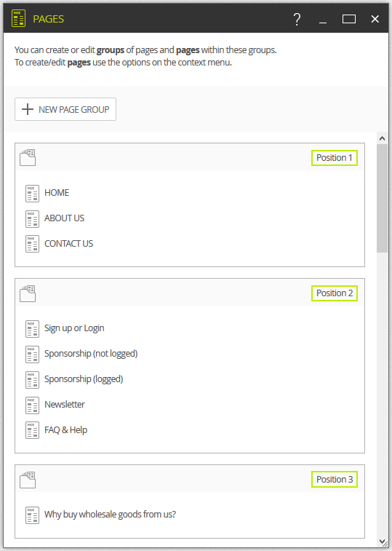Click the page icon beside Newsletter
The width and height of the screenshot is (392, 551).
point(32,405)
